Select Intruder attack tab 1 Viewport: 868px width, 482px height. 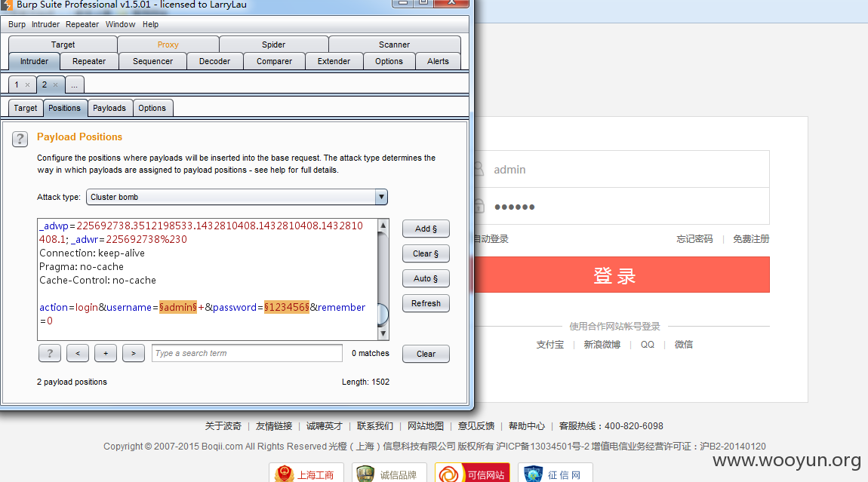coord(17,84)
